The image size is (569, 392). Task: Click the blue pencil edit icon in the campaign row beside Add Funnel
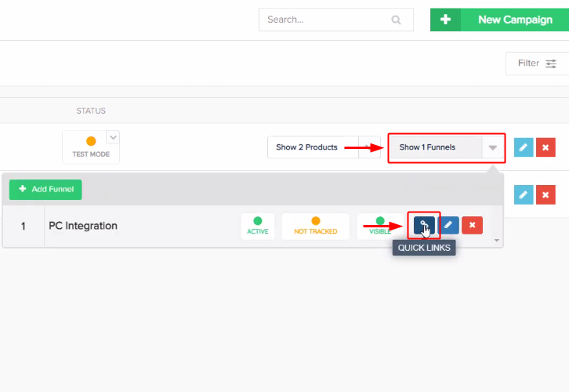click(x=523, y=194)
